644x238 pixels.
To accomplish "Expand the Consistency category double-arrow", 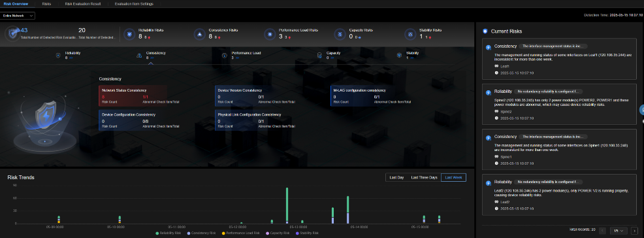I will point(152,58).
